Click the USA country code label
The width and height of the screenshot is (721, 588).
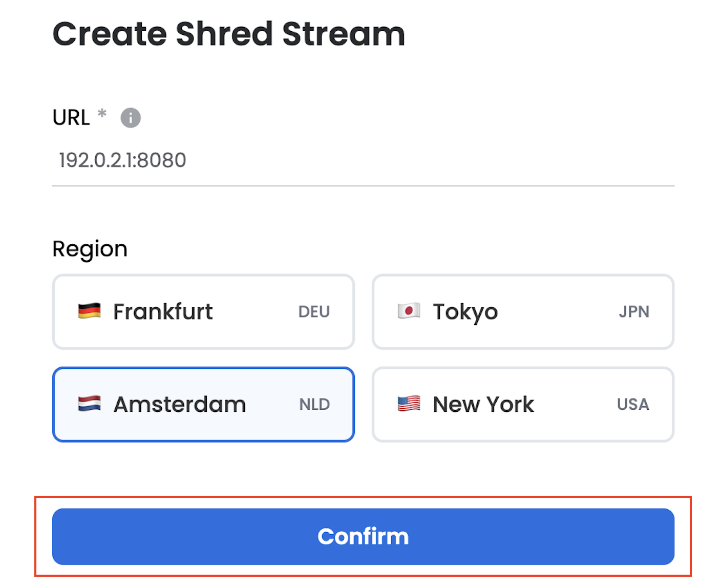point(633,405)
